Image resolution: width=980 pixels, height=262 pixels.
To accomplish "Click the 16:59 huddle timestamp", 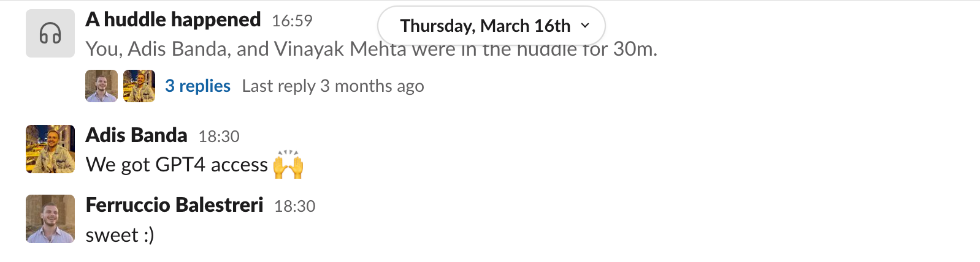I will pyautogui.click(x=292, y=21).
